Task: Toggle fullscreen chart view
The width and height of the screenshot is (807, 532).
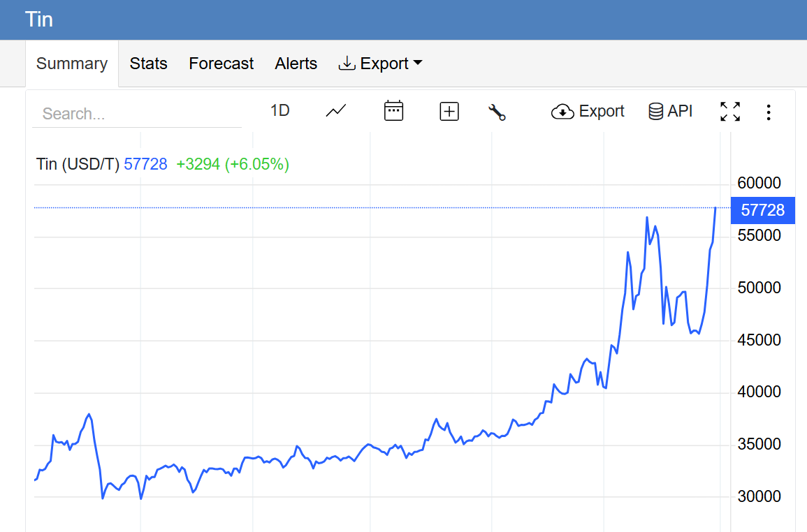Action: pos(730,112)
